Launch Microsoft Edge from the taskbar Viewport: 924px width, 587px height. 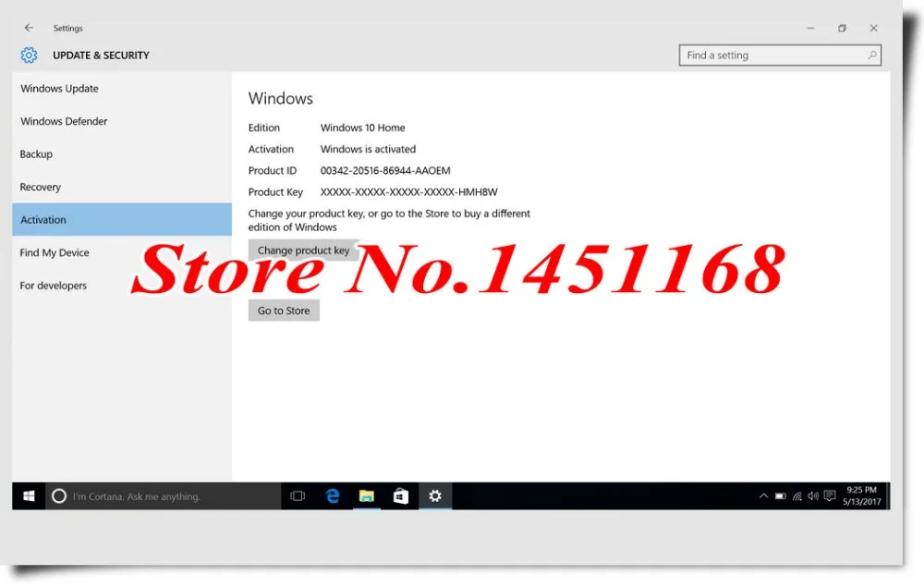pyautogui.click(x=333, y=496)
